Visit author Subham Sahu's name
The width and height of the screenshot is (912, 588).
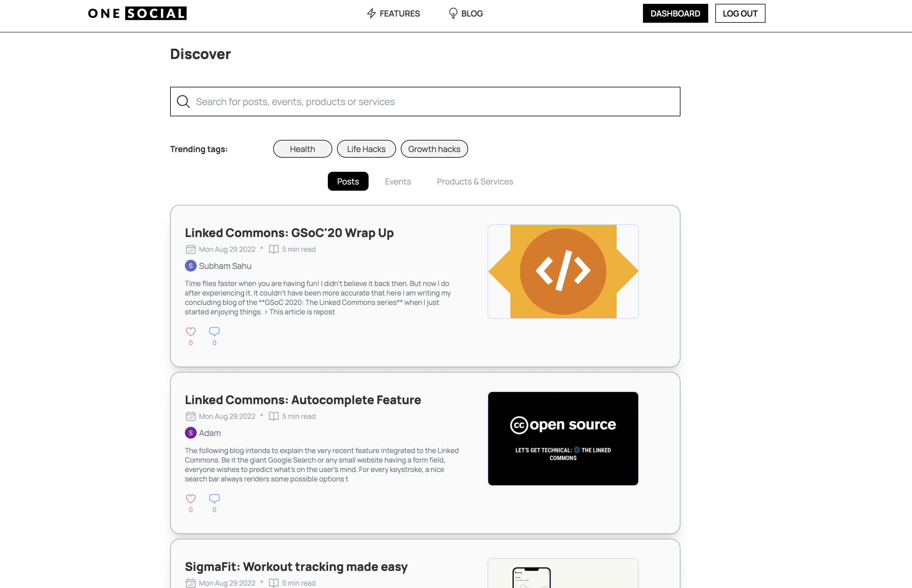coord(225,266)
